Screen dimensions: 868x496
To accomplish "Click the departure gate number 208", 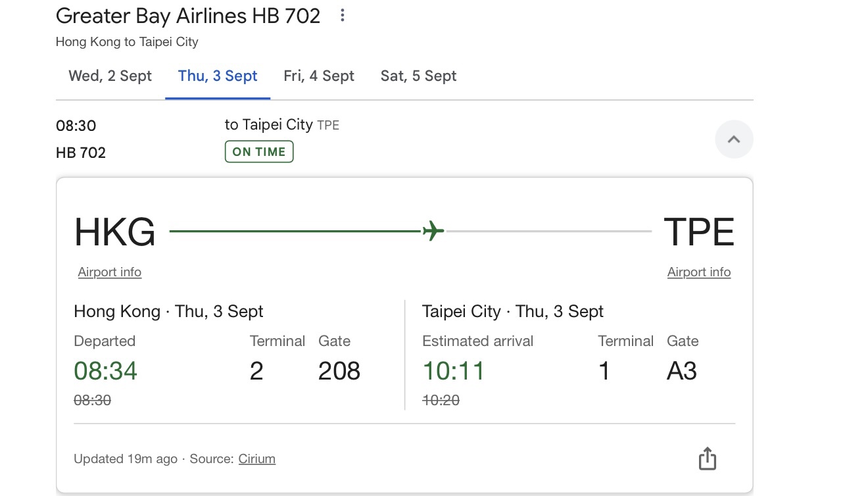I will pyautogui.click(x=339, y=371).
